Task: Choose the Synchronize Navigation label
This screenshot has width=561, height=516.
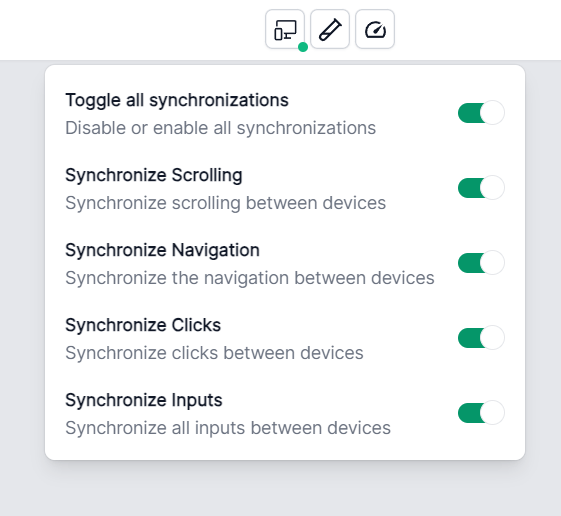Action: [x=162, y=250]
